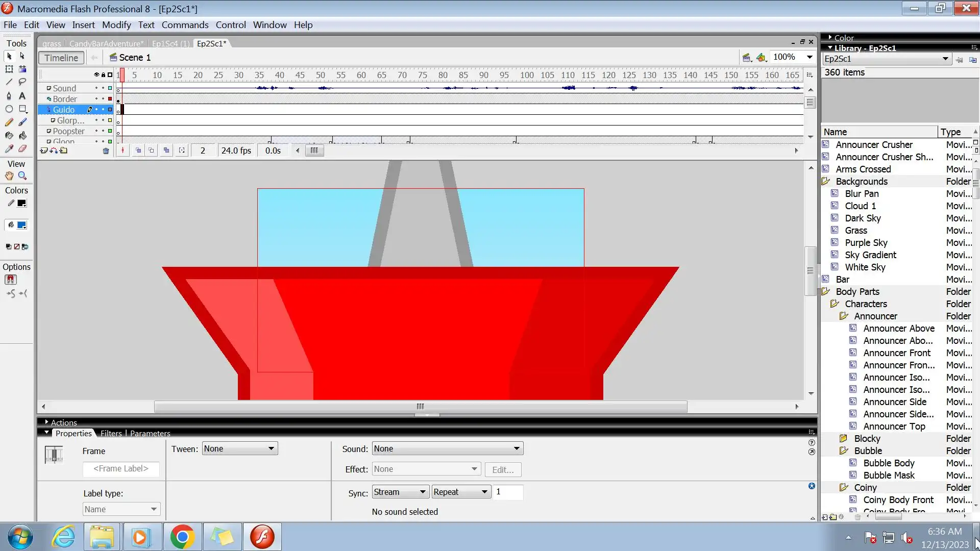Select the Free Transform tool

click(x=9, y=69)
